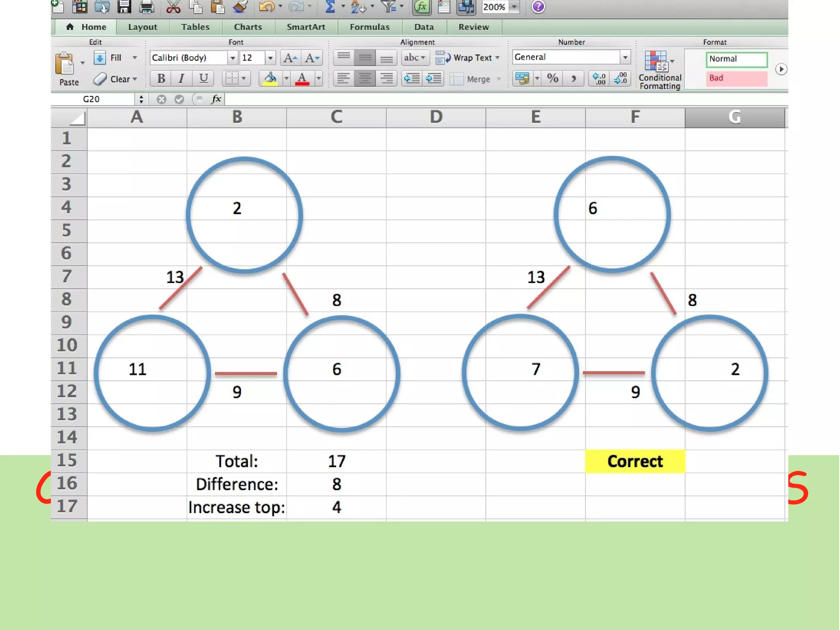Apply the Bad cell style
This screenshot has height=630, width=840.
pos(736,78)
